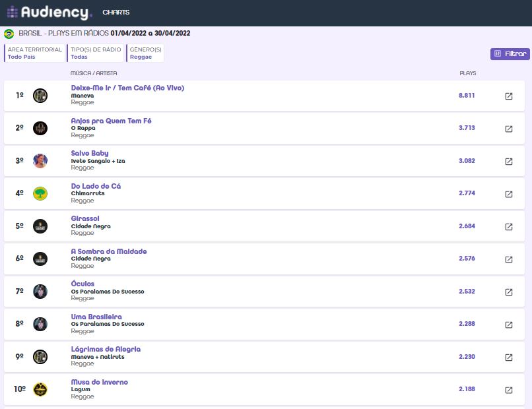Screen dimensions: 532x409
Task: Open the Filtrar filter button
Action: (510, 53)
